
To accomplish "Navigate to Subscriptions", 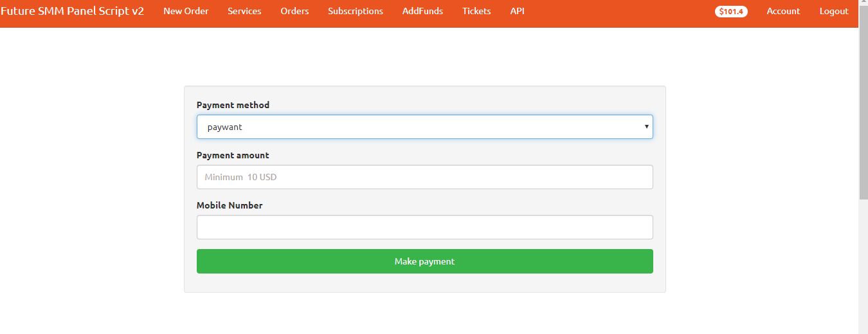I will click(356, 11).
